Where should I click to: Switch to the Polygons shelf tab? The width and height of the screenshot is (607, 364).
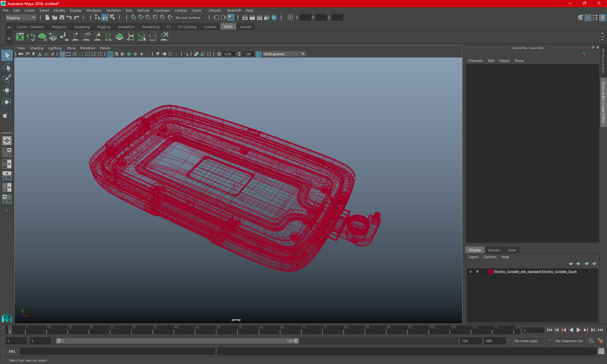59,27
